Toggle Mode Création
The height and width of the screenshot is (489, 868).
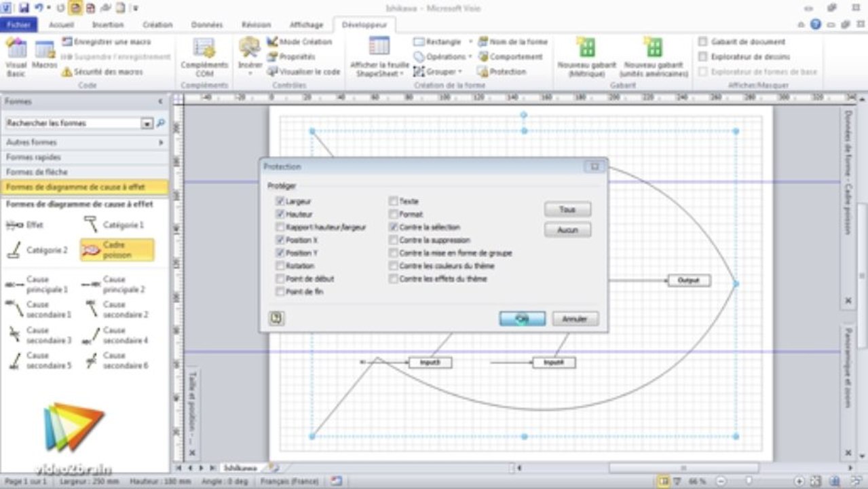tap(299, 41)
